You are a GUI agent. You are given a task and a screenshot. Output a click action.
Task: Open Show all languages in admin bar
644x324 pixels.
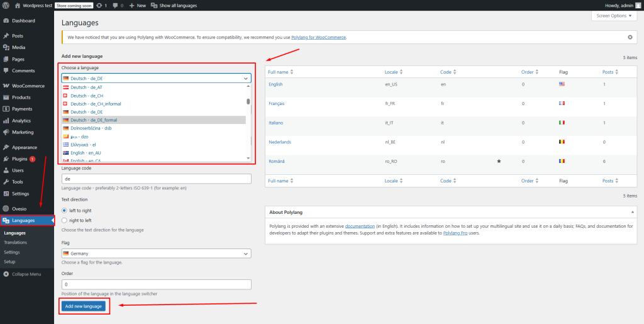tap(174, 6)
